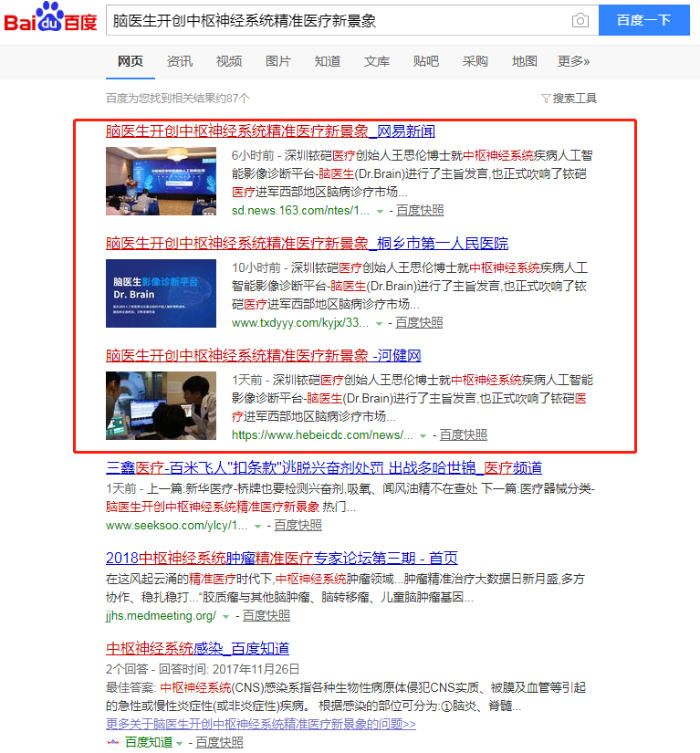Click text 百度为您找到相关结果约87个
700x753 pixels.
click(x=178, y=99)
